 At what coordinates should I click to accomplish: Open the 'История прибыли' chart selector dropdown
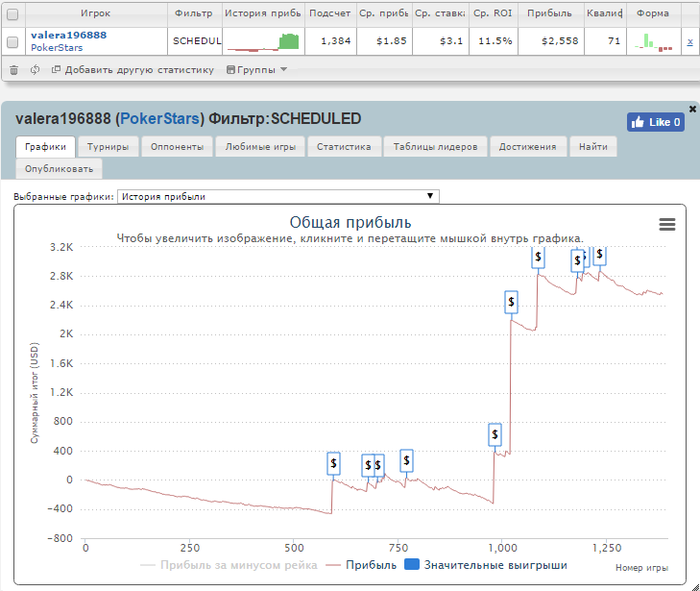click(x=278, y=196)
